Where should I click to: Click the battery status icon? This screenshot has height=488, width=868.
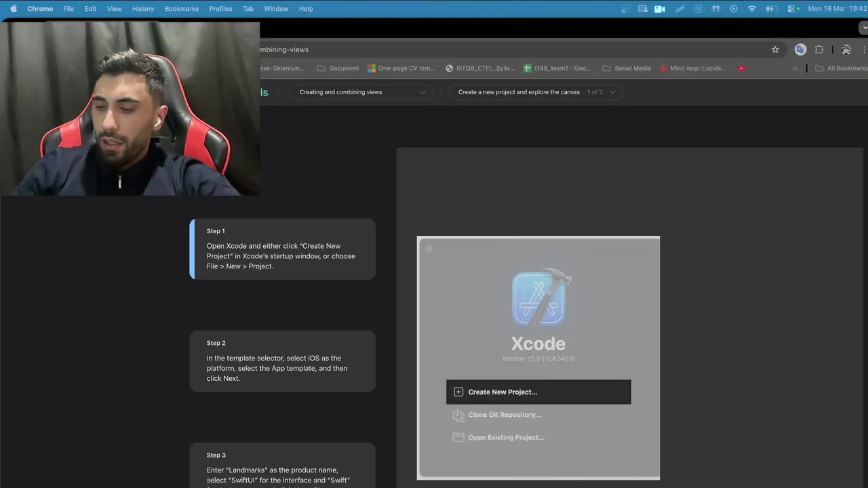(771, 9)
